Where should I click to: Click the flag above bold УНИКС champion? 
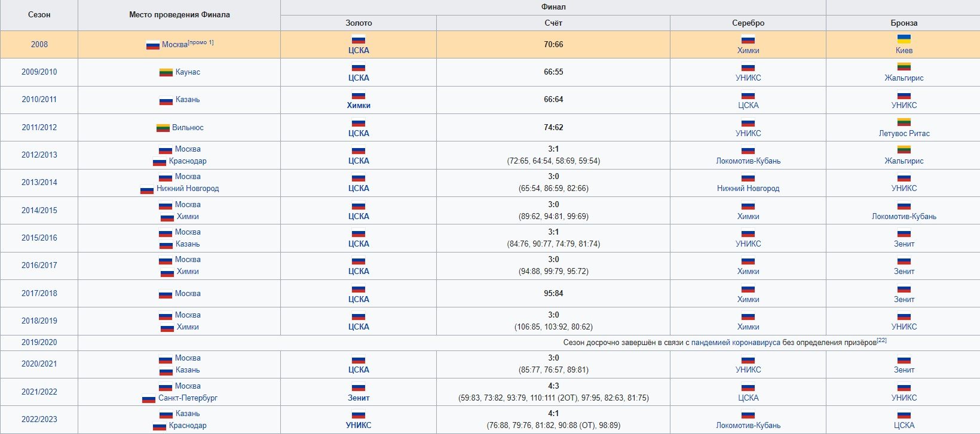pos(359,414)
